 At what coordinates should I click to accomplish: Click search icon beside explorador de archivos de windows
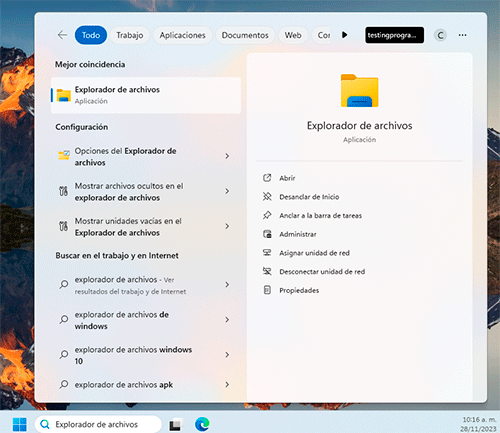pyautogui.click(x=64, y=319)
